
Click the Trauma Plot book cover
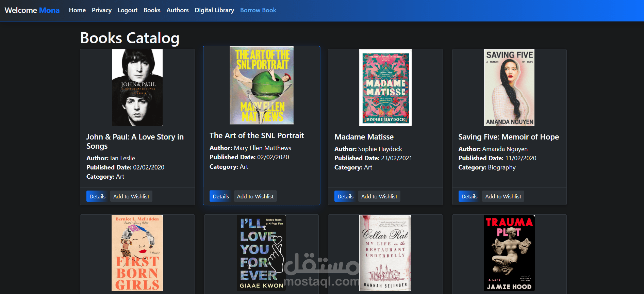coord(509,253)
